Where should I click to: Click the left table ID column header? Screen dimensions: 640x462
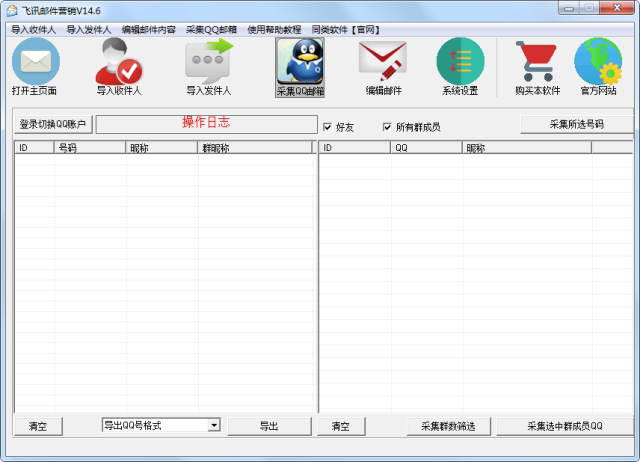(x=34, y=148)
